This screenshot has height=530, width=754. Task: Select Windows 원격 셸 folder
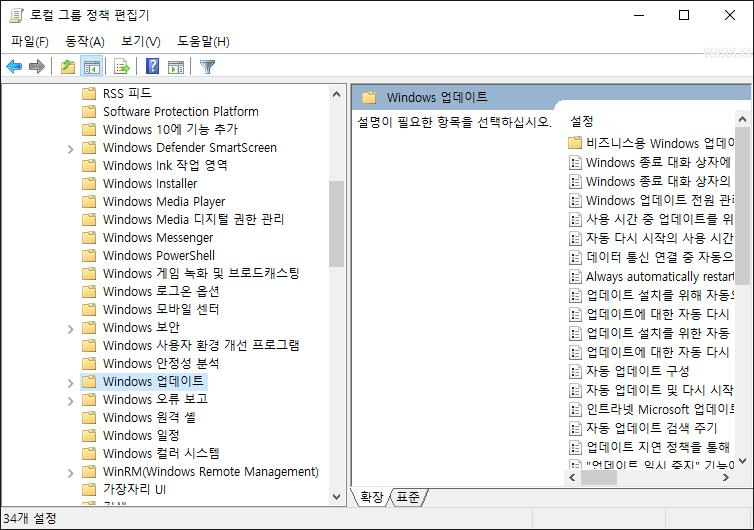point(150,417)
